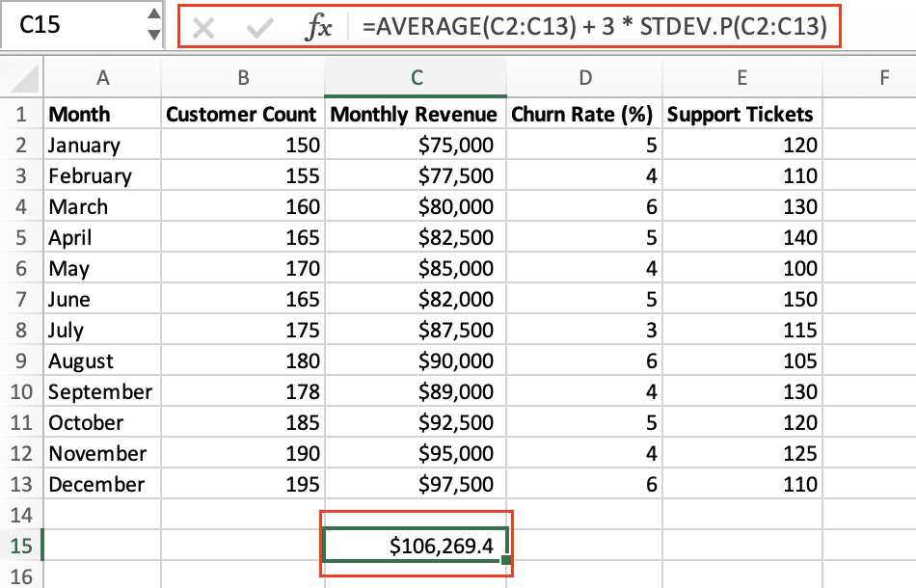The width and height of the screenshot is (916, 588).
Task: Select column C header
Action: point(416,78)
